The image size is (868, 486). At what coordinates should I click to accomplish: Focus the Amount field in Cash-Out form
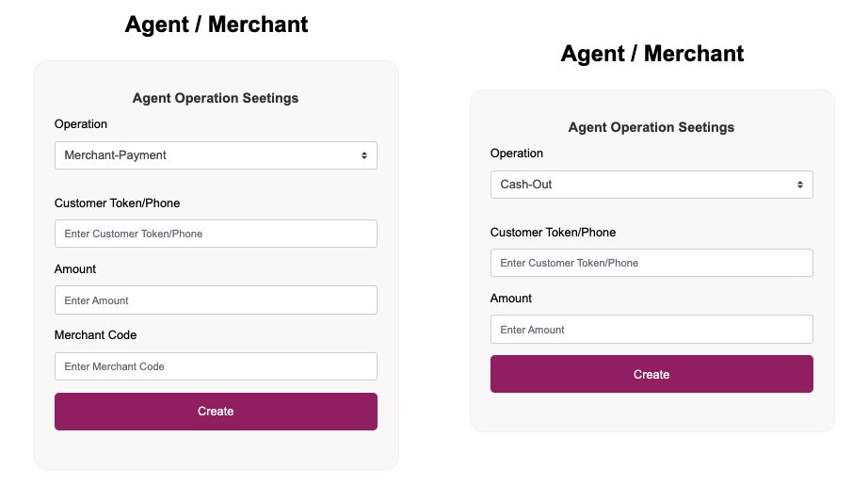[x=651, y=330]
